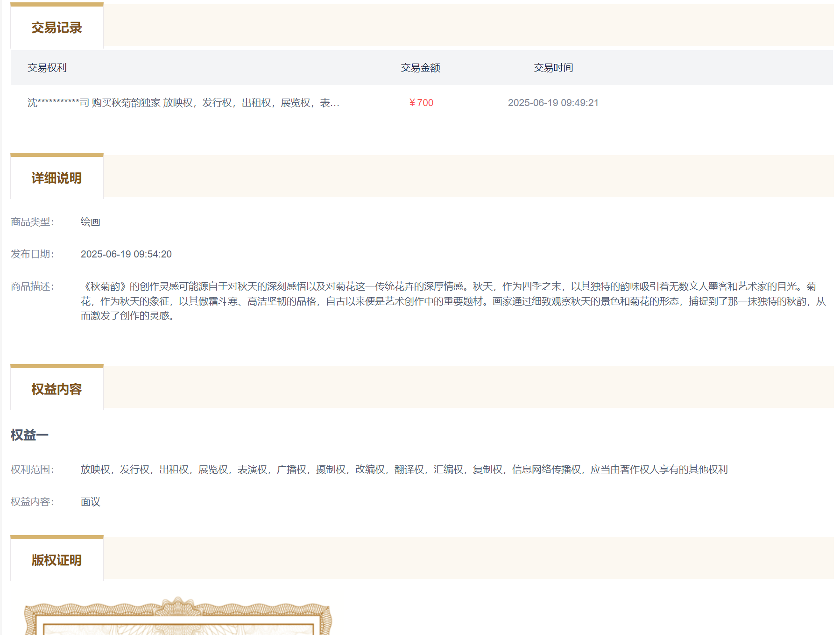
Task: Switch to the 版权证明 section tab
Action: tap(56, 560)
